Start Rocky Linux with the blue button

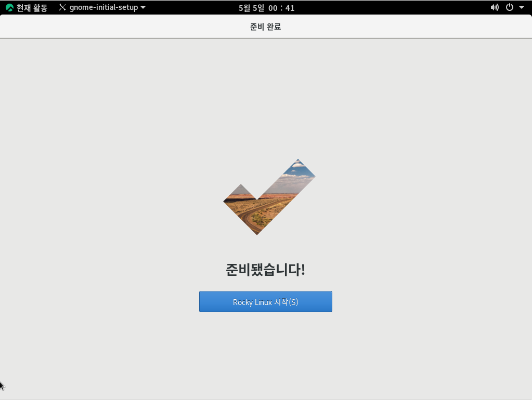click(x=265, y=301)
